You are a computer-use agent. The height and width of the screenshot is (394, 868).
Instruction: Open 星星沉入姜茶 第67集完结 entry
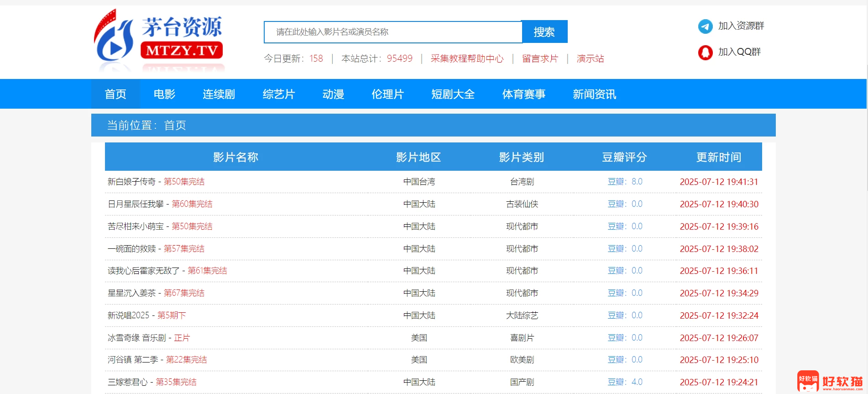coord(156,293)
